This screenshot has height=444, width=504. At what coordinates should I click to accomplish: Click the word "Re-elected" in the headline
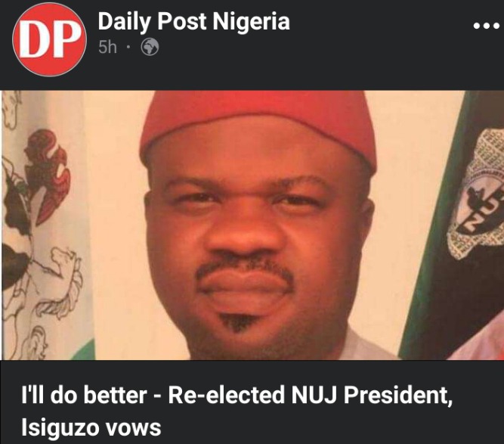point(226,394)
